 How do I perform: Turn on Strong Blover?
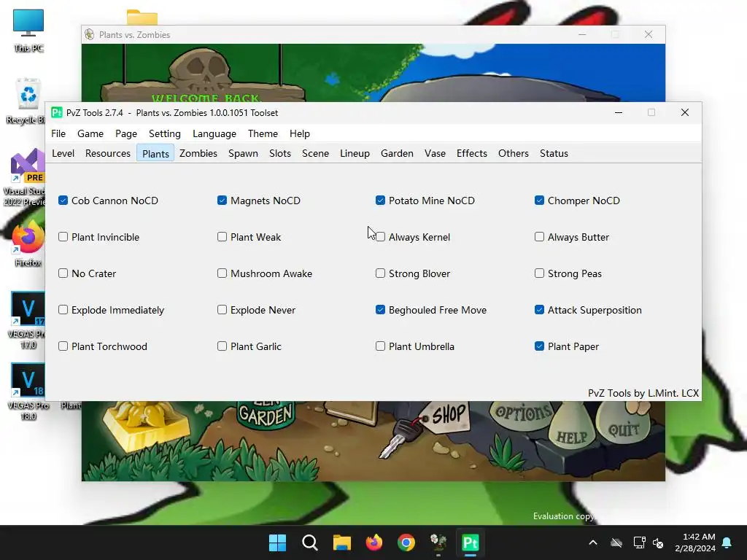pyautogui.click(x=380, y=273)
